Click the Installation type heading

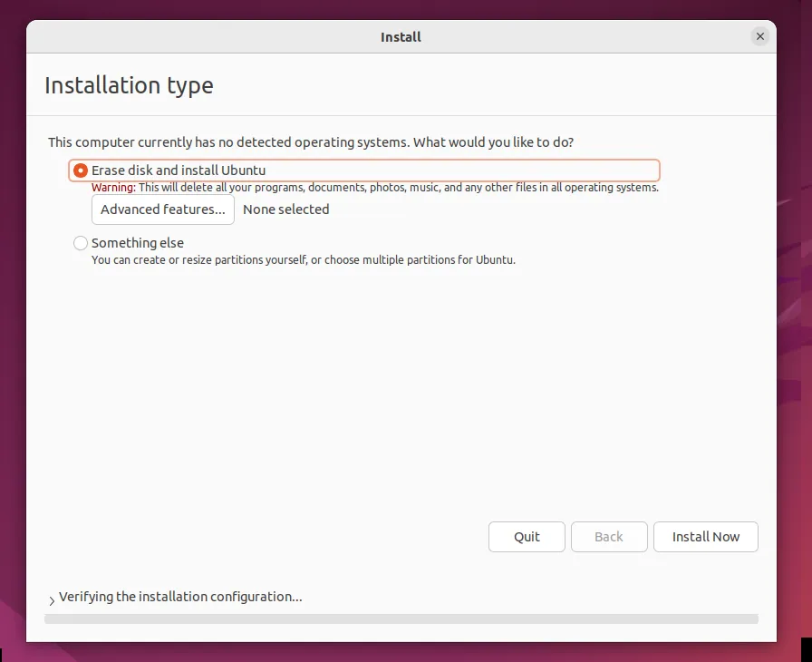pos(129,85)
